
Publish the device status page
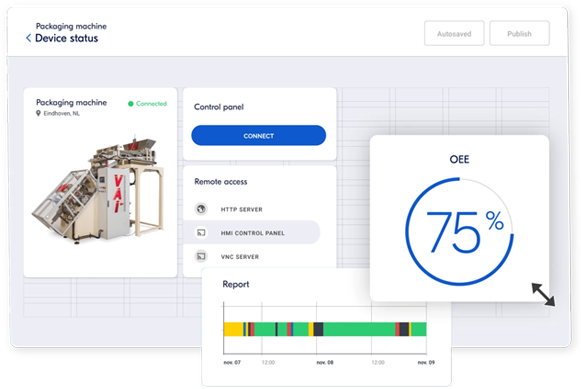click(519, 33)
